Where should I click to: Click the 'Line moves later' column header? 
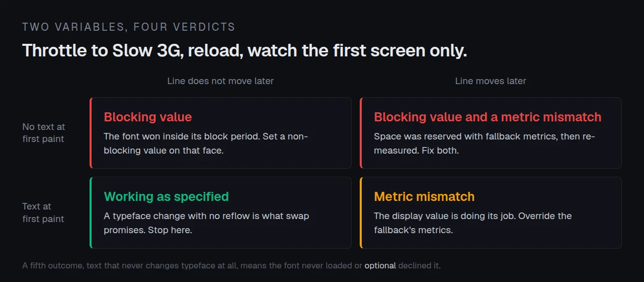491,81
